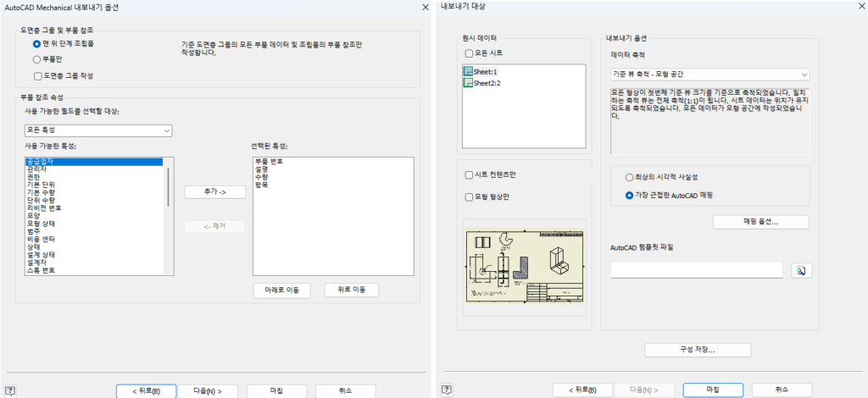Close the 내보내기 대상 window
The image size is (868, 398).
pyautogui.click(x=863, y=7)
